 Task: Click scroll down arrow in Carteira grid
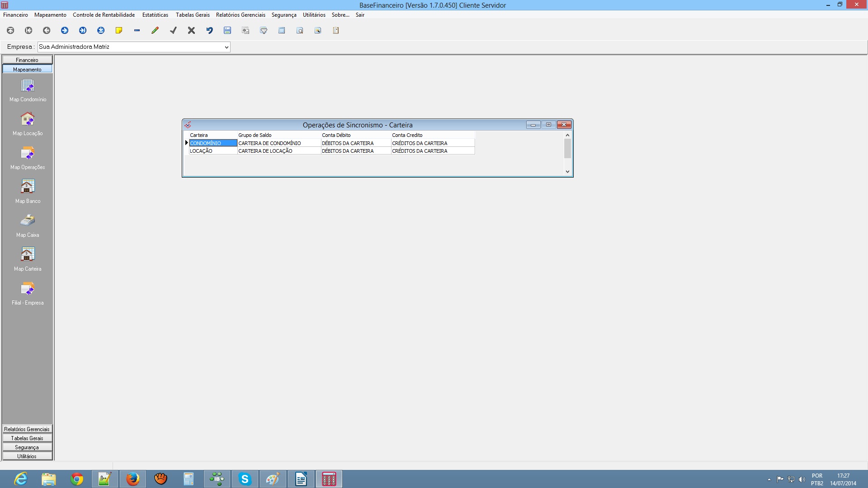pos(567,172)
